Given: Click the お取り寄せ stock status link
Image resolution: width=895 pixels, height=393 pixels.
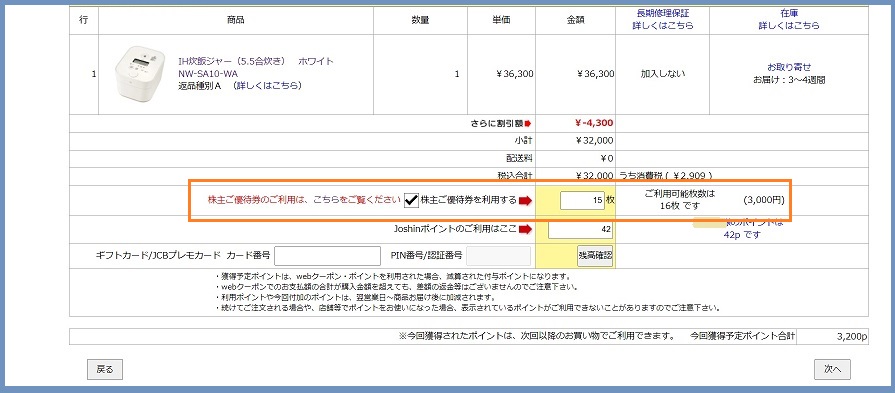Looking at the screenshot, I should [789, 67].
